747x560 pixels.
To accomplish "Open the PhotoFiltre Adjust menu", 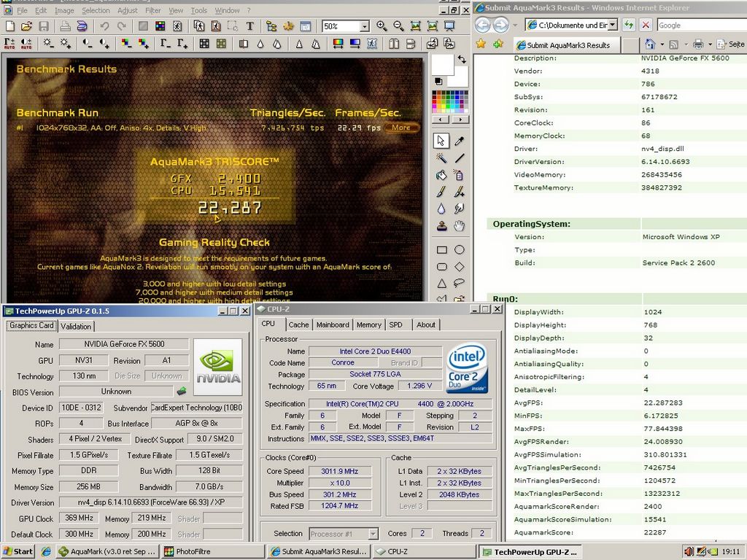I will [127, 10].
